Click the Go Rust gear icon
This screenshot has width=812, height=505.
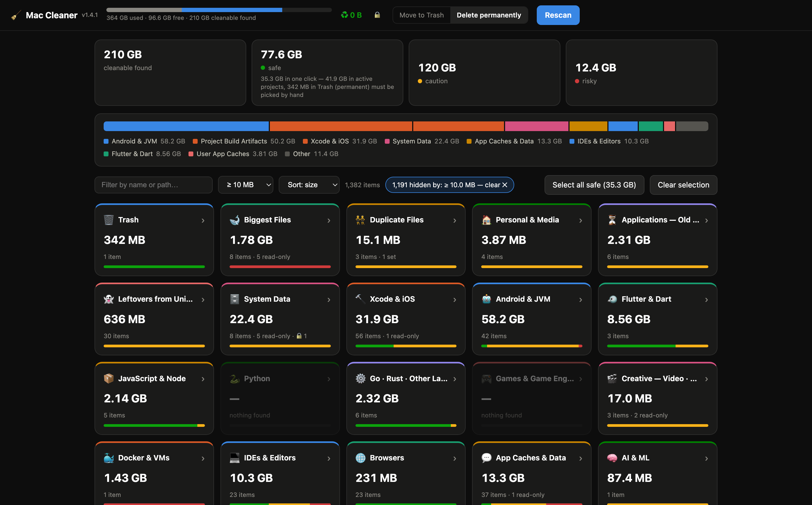[x=360, y=378]
